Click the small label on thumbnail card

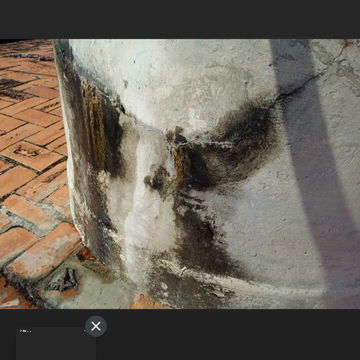coord(25,331)
